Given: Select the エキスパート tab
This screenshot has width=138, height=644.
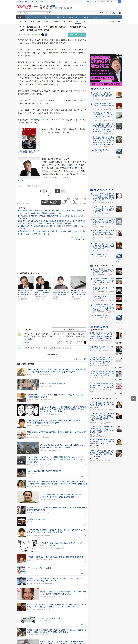Looking at the screenshot, I should click(x=48, y=17).
